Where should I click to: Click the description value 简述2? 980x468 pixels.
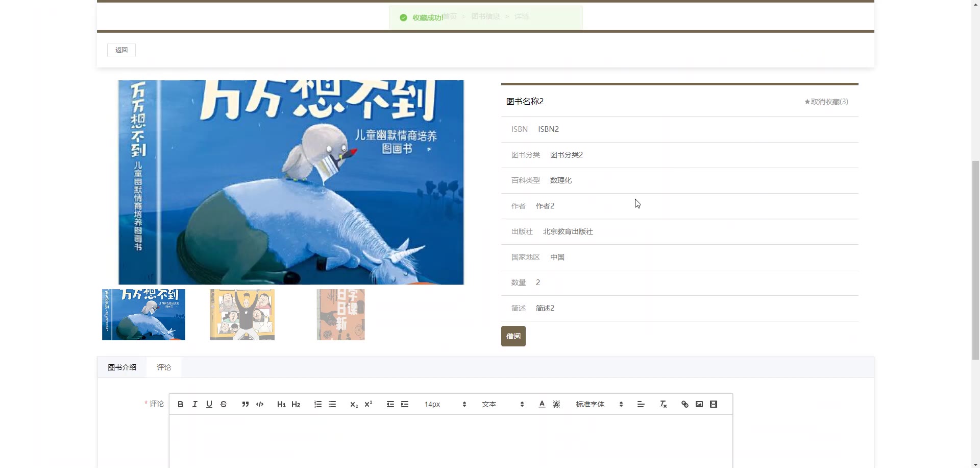click(x=545, y=308)
